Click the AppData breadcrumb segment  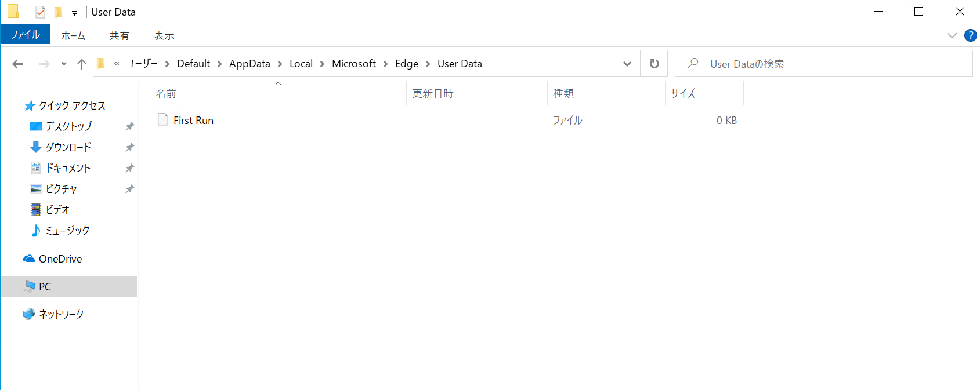coord(249,64)
